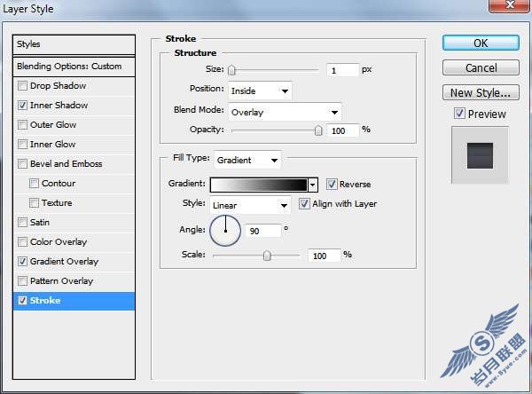The image size is (532, 394).
Task: Click the Opacity slider handle
Action: click(x=318, y=130)
